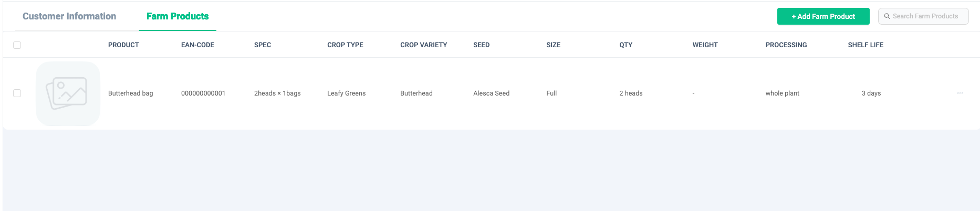Image resolution: width=980 pixels, height=211 pixels.
Task: Open the Farm Products tab
Action: [x=178, y=16]
